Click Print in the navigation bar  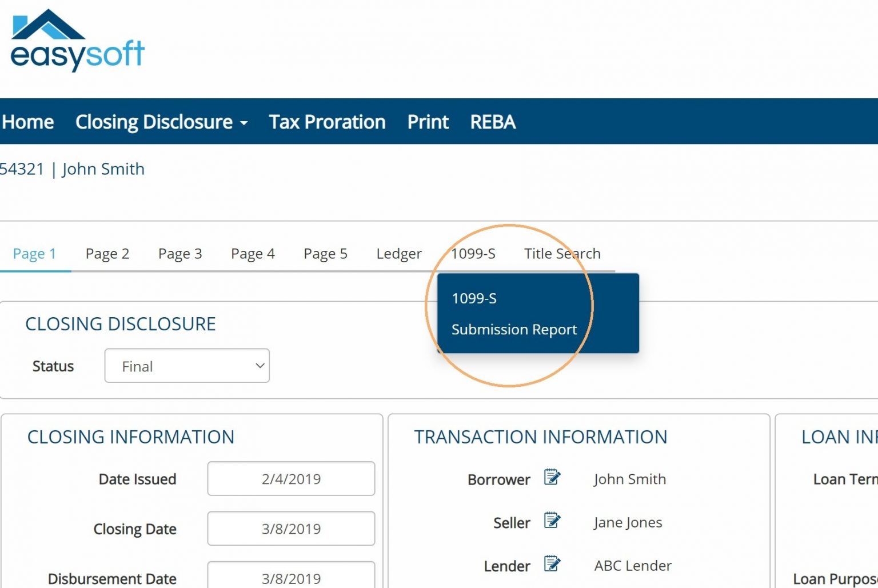428,122
